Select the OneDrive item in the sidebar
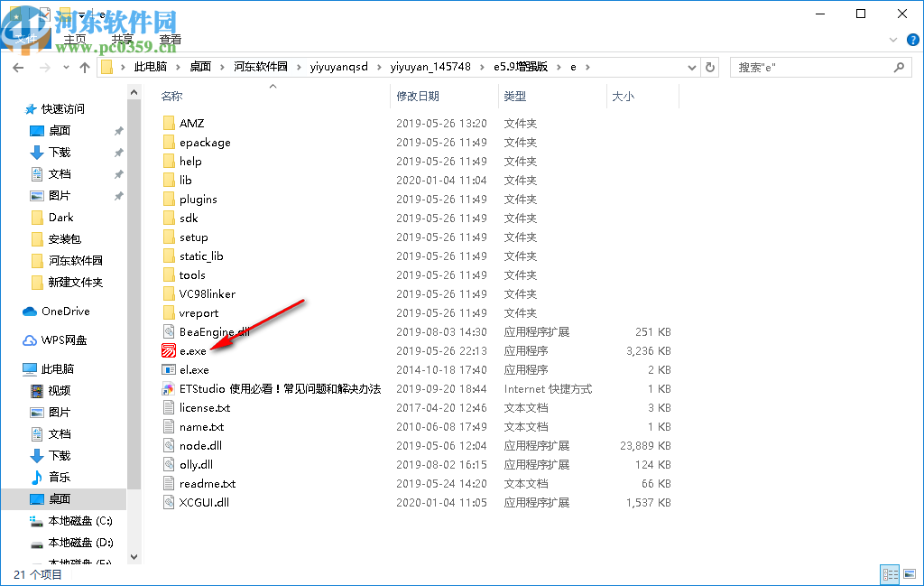Viewport: 924px width, 586px height. tap(66, 311)
